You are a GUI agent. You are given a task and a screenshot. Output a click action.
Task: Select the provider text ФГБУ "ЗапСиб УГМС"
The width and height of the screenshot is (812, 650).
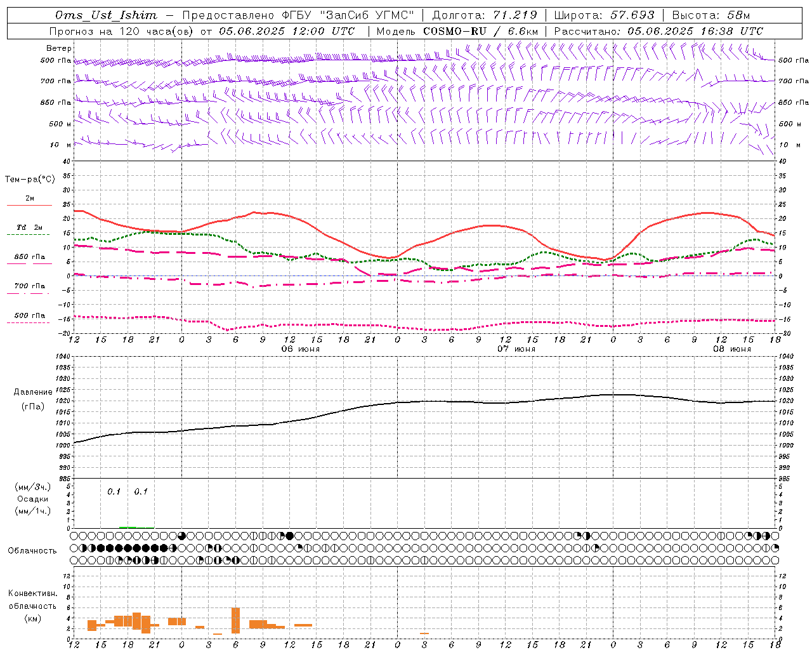[348, 15]
